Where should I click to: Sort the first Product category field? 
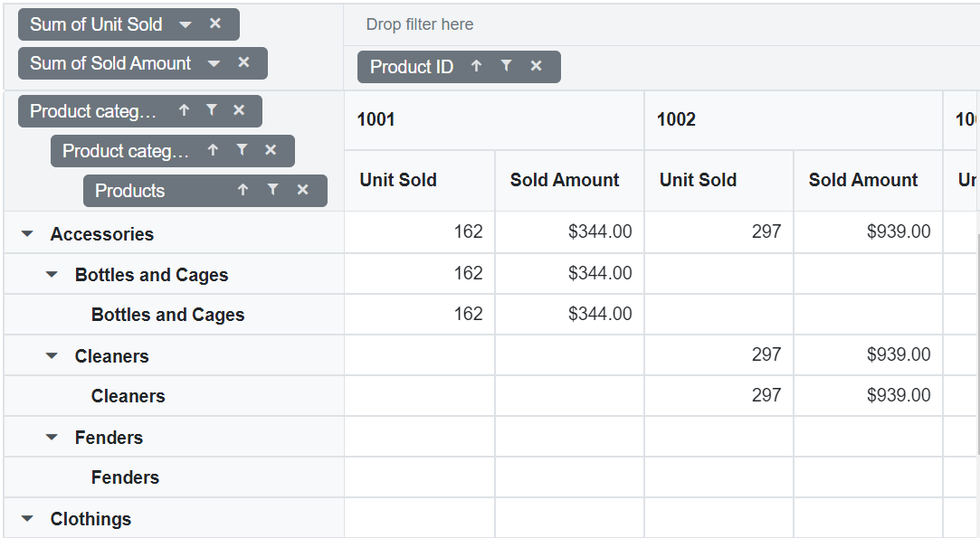coord(183,110)
